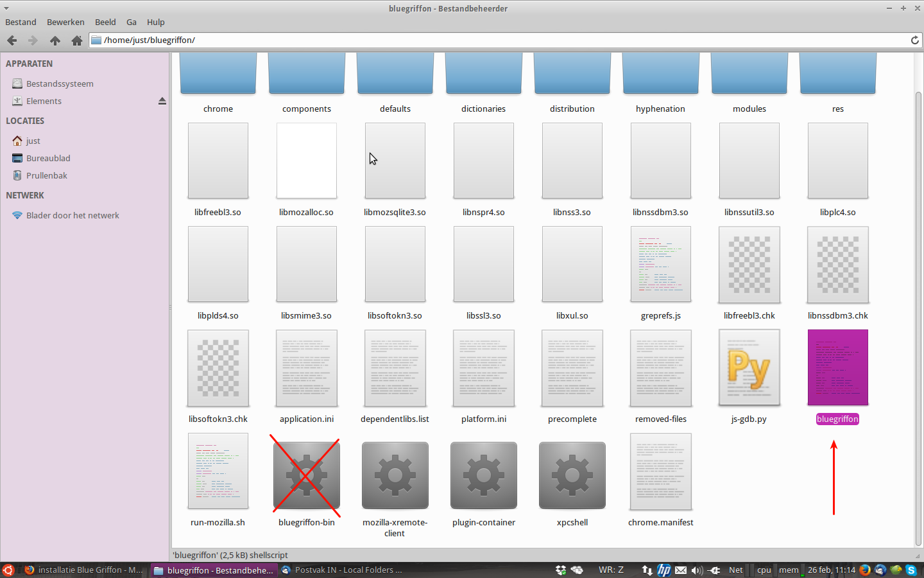Select the defaults folder

point(395,83)
